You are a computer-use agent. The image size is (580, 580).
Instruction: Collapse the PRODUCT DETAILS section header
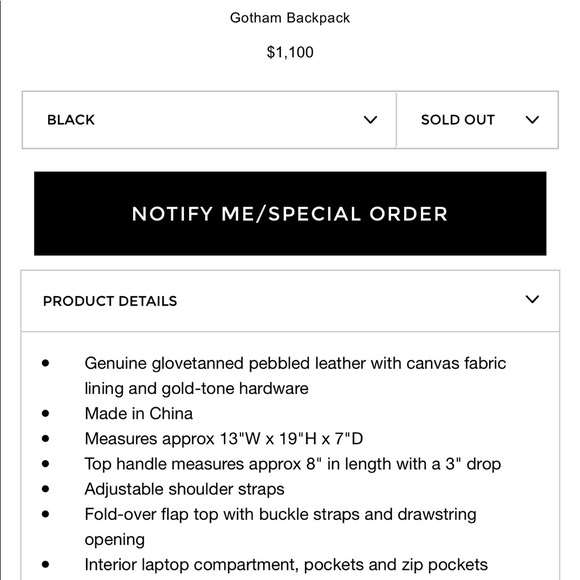point(290,301)
